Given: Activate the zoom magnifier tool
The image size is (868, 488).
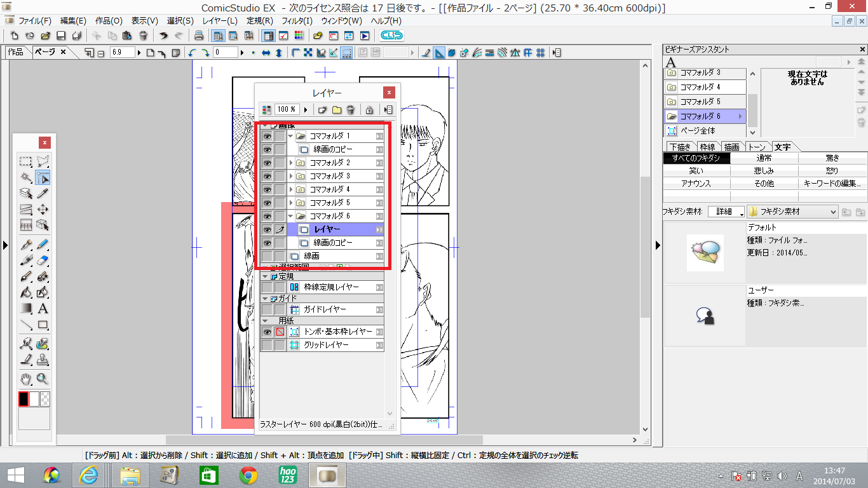Looking at the screenshot, I should coord(43,379).
